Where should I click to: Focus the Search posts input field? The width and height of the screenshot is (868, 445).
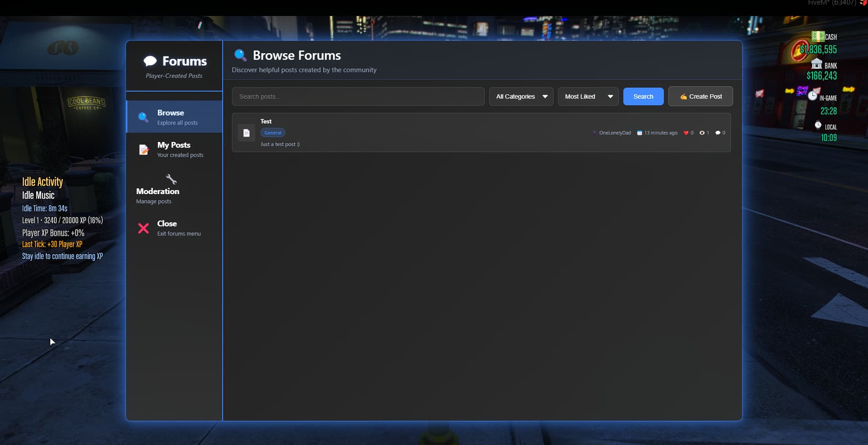[x=358, y=97]
